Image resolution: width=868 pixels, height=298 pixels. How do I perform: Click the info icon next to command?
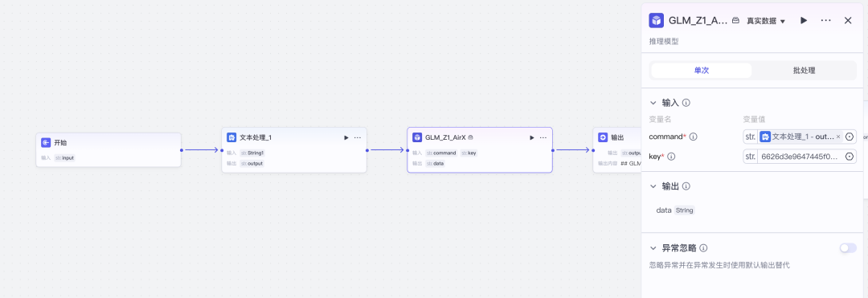click(x=693, y=137)
